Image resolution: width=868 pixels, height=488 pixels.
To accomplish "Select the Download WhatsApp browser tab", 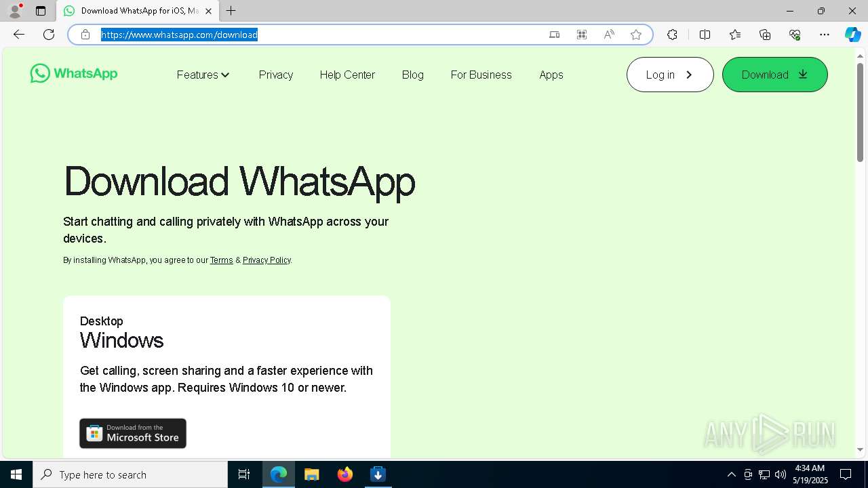I will click(138, 11).
